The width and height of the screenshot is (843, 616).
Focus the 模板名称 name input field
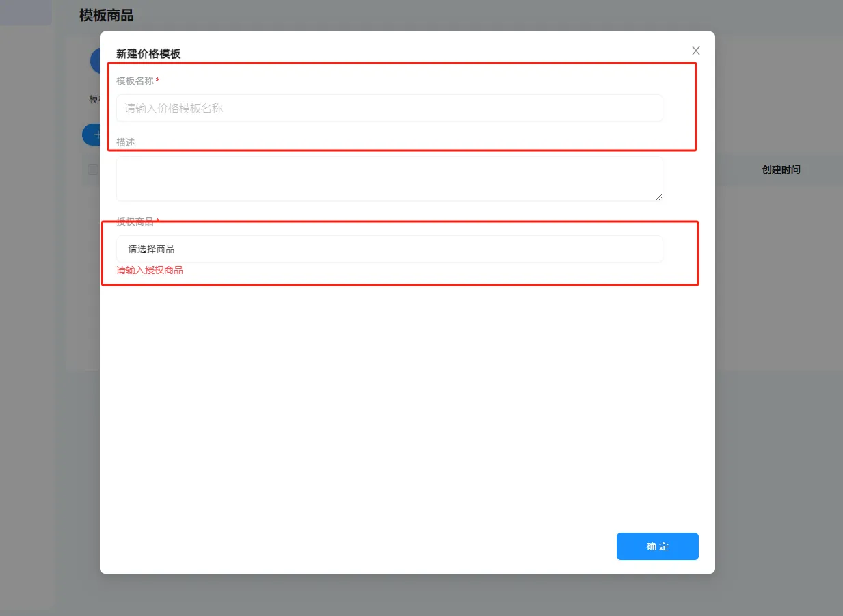[x=390, y=108]
